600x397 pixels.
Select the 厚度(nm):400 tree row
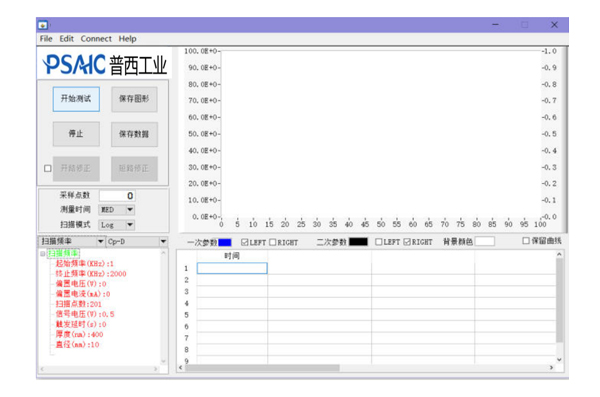[80, 335]
